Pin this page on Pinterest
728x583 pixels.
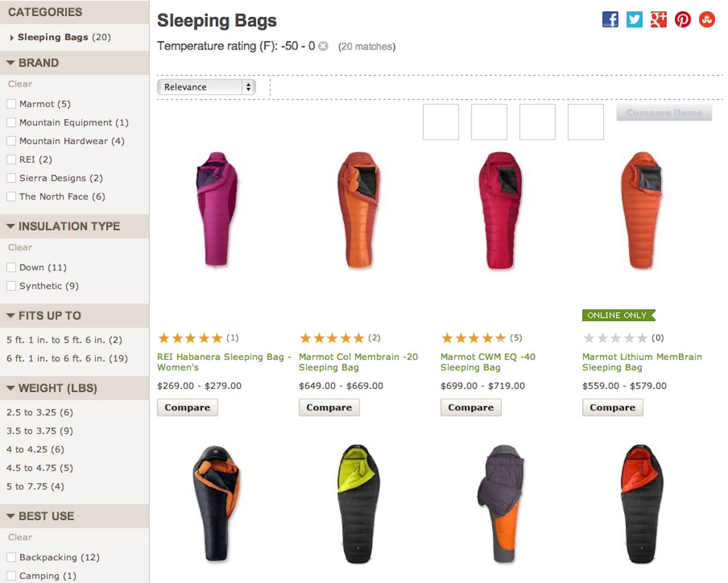click(x=682, y=19)
